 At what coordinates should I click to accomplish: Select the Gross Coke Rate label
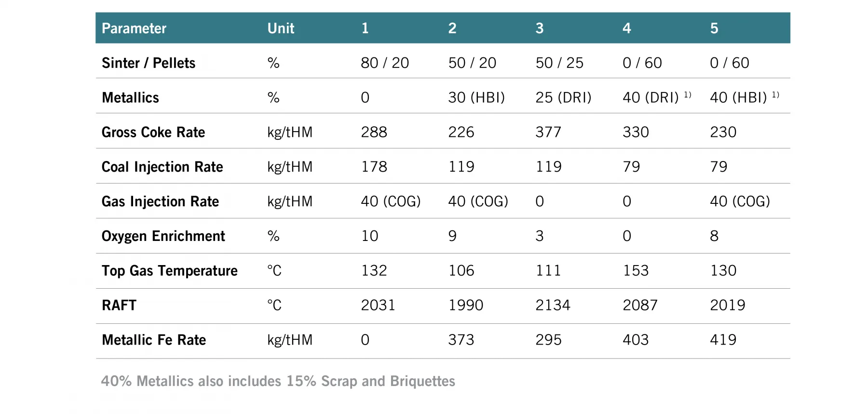pyautogui.click(x=153, y=133)
